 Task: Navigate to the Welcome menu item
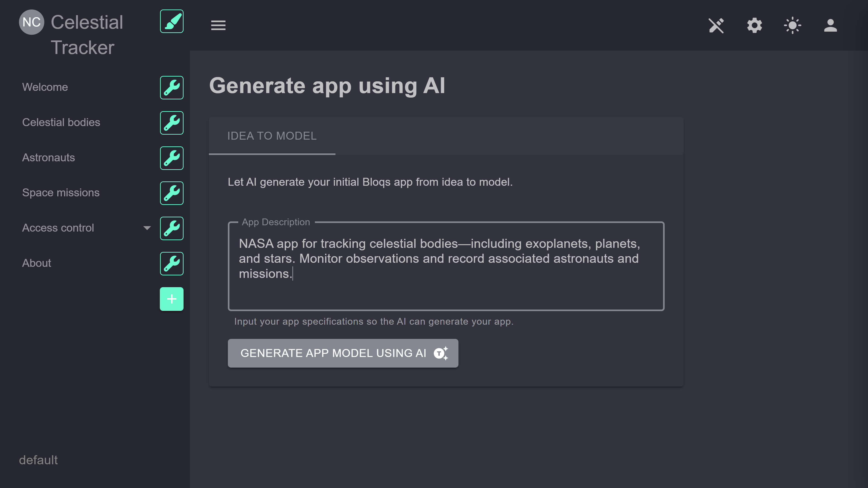pyautogui.click(x=45, y=87)
